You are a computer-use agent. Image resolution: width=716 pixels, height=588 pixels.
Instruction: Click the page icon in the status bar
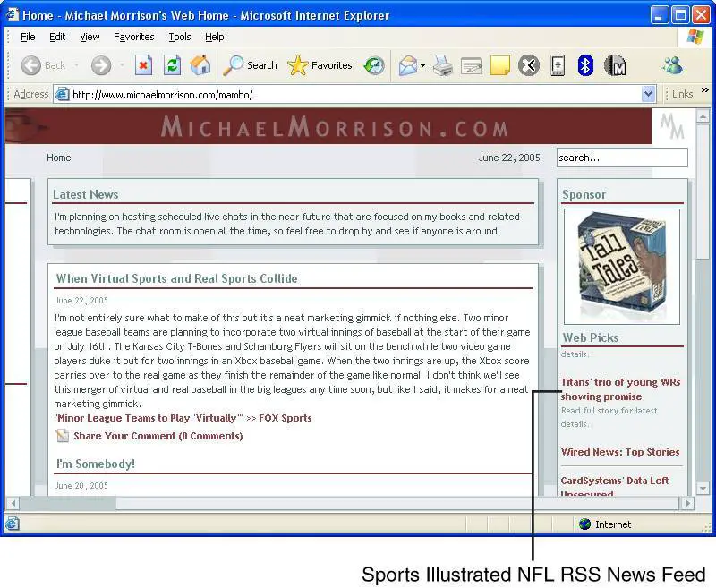(13, 524)
